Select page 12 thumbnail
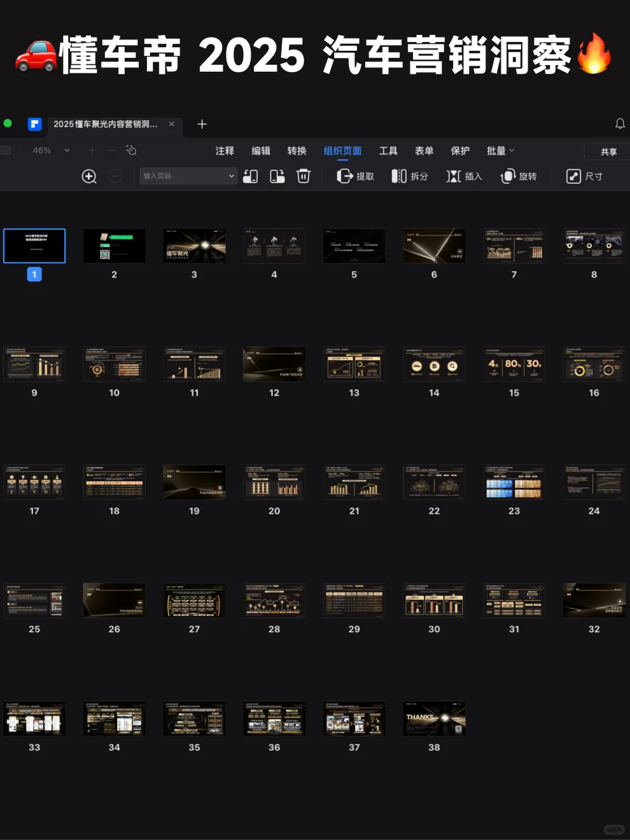Viewport: 630px width, 840px height. (274, 364)
